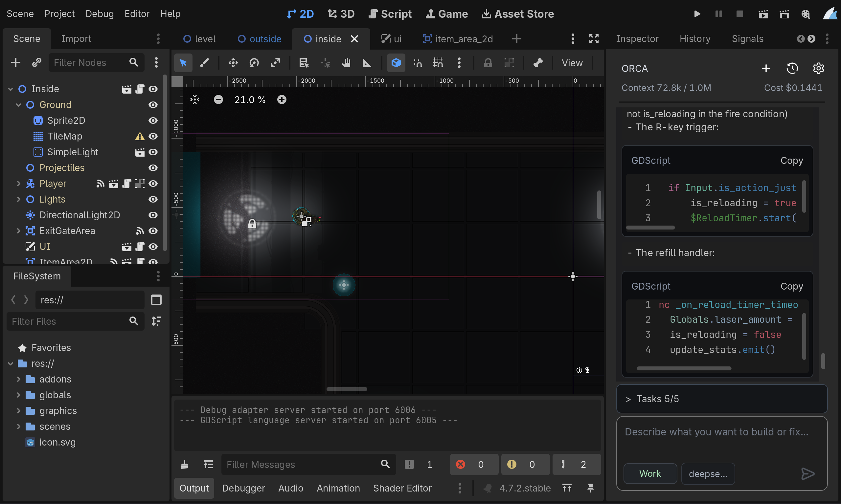Open the Debug menu
This screenshot has width=841, height=504.
(x=100, y=14)
